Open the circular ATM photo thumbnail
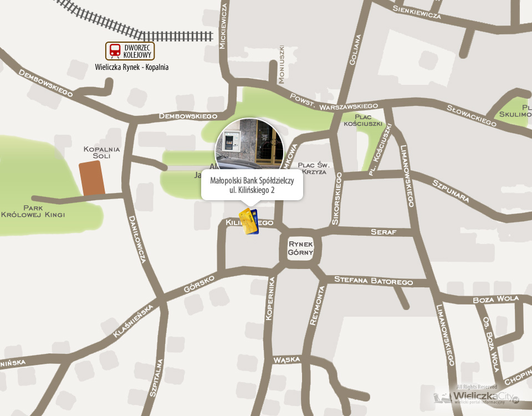 pos(249,144)
